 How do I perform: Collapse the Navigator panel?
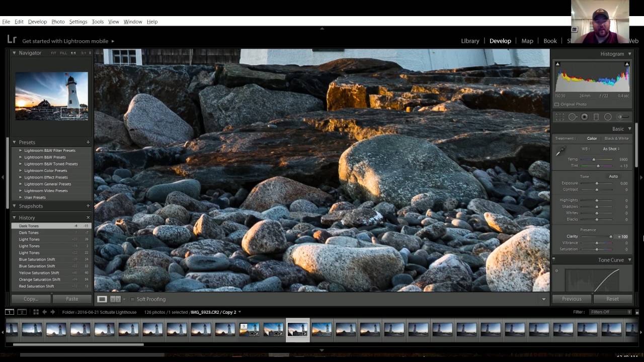click(14, 53)
